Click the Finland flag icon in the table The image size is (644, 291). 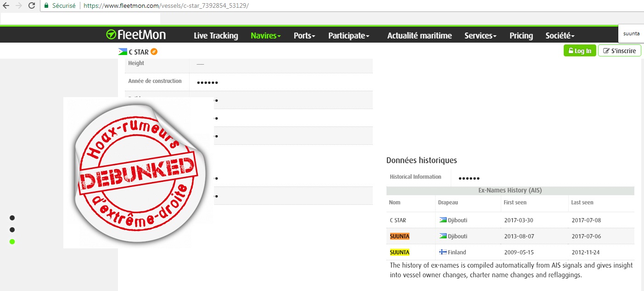tap(443, 252)
